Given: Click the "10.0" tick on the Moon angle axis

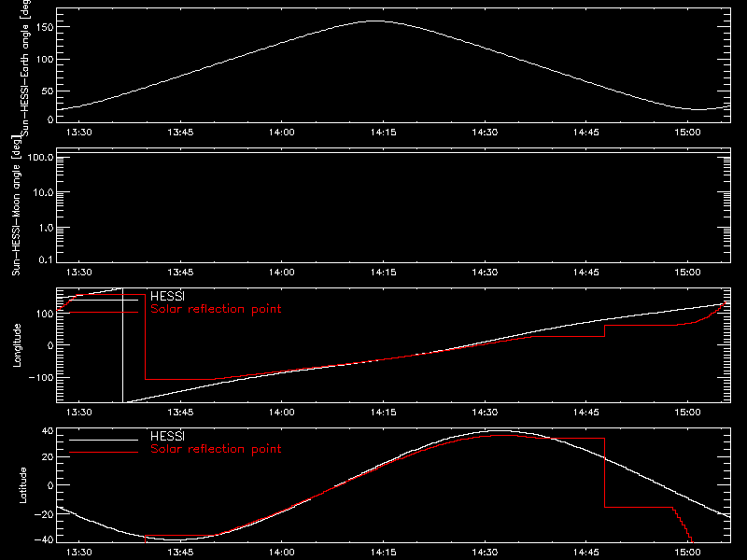Looking at the screenshot, I should pos(43,192).
